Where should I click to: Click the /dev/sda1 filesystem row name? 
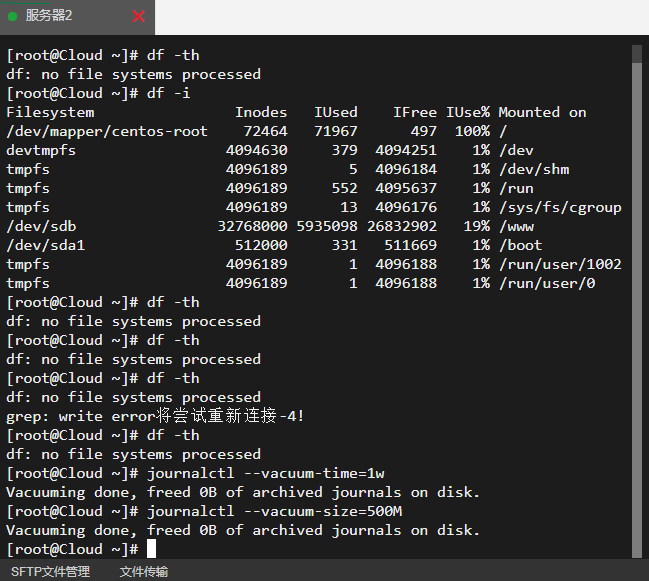(x=46, y=245)
